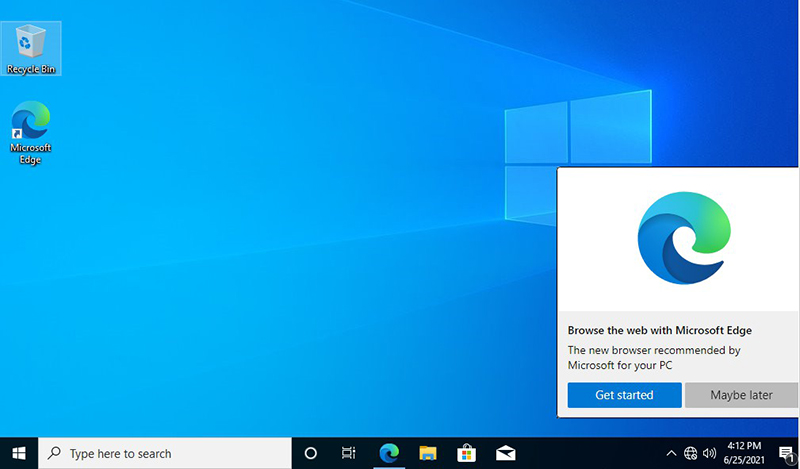Click the 'Browse the web with Microsoft Edge' heading

click(x=660, y=330)
